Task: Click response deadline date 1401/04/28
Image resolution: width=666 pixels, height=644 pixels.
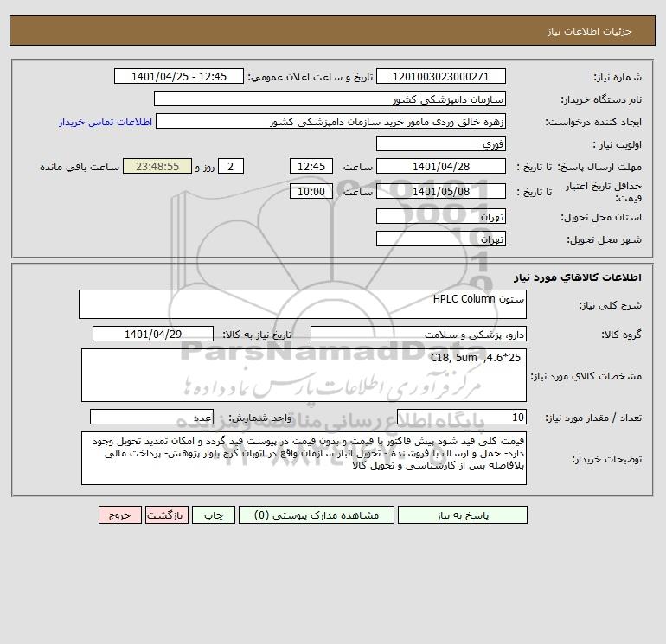Action: point(441,167)
